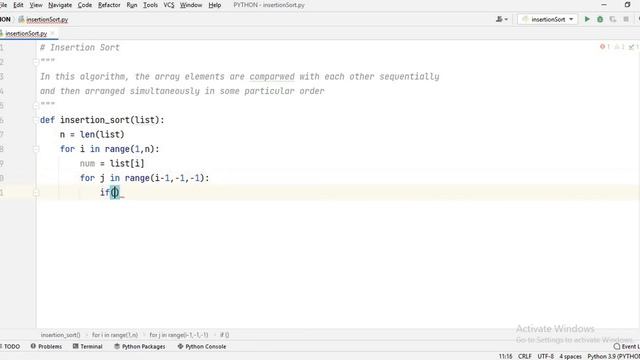Click the fold marker on the if line
This screenshot has width=640, height=360.
[36, 193]
